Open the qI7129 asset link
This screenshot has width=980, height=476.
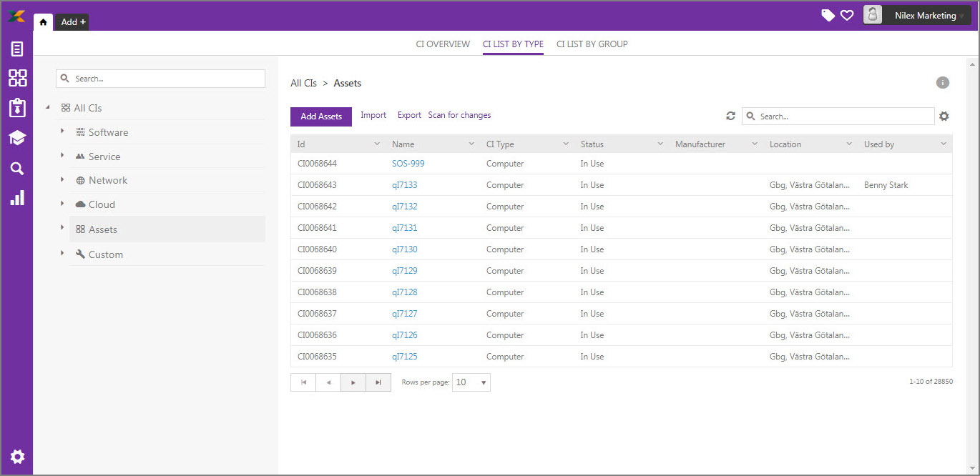(405, 271)
